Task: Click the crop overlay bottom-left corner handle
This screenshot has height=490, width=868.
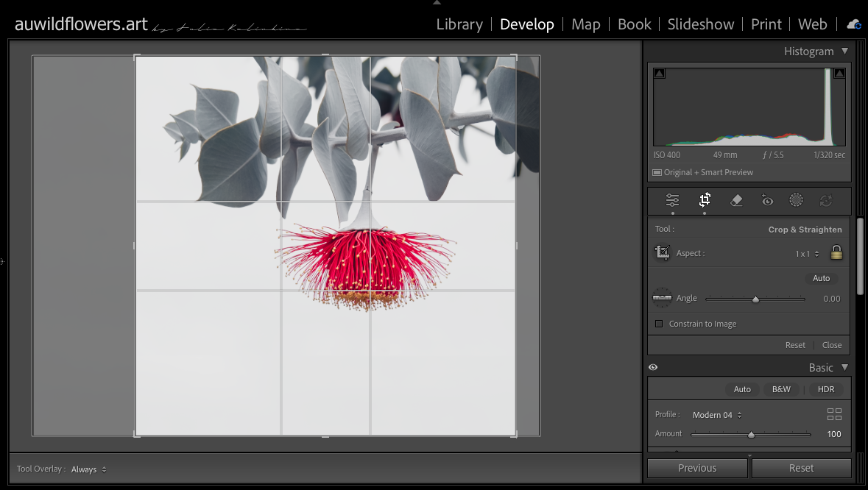Action: (x=137, y=436)
